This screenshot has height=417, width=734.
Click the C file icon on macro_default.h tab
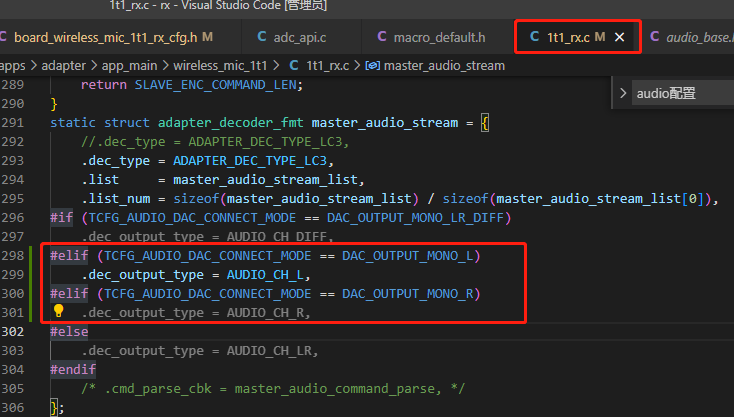(382, 37)
